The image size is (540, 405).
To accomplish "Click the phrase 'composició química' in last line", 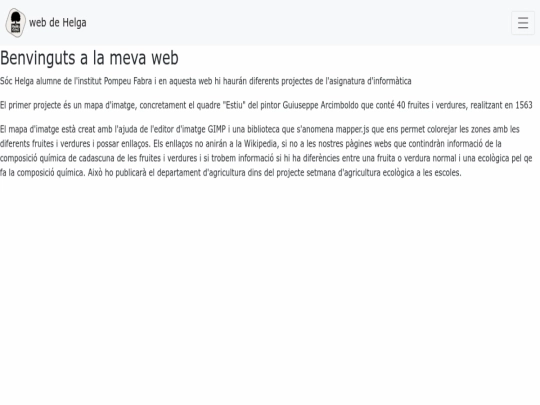I will (x=51, y=173).
